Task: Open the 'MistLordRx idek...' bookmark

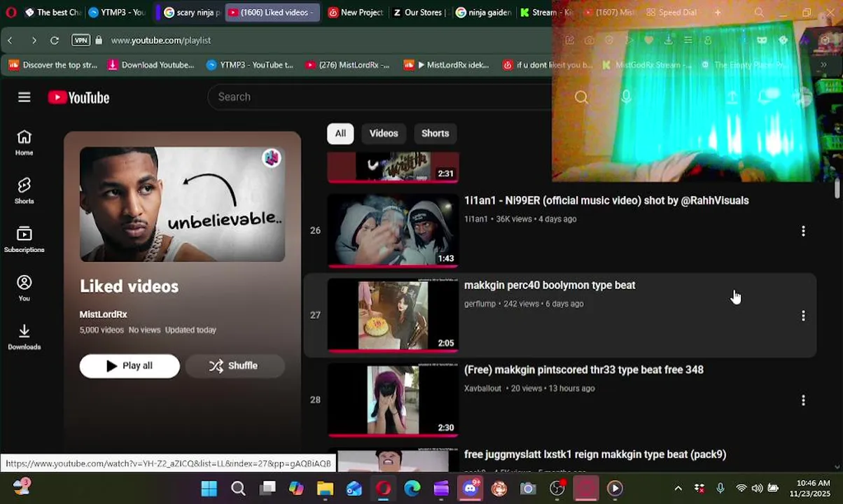Action: [447, 65]
